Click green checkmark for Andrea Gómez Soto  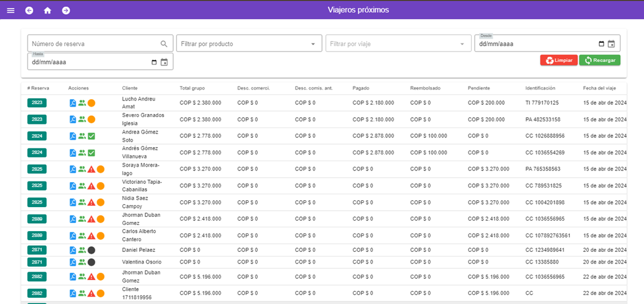tap(91, 136)
